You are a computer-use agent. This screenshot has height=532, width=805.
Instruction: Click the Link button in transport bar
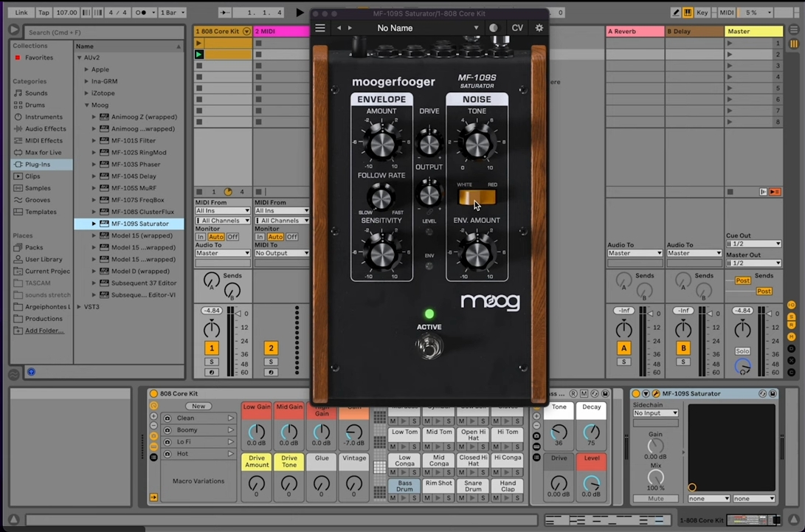pyautogui.click(x=21, y=13)
